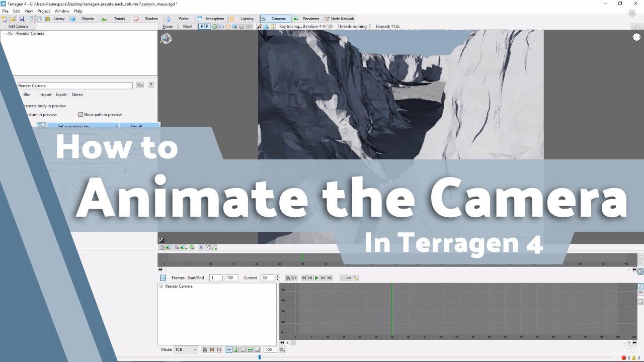The image size is (644, 362).
Task: Click the camera help question mark button
Action: click(x=150, y=85)
